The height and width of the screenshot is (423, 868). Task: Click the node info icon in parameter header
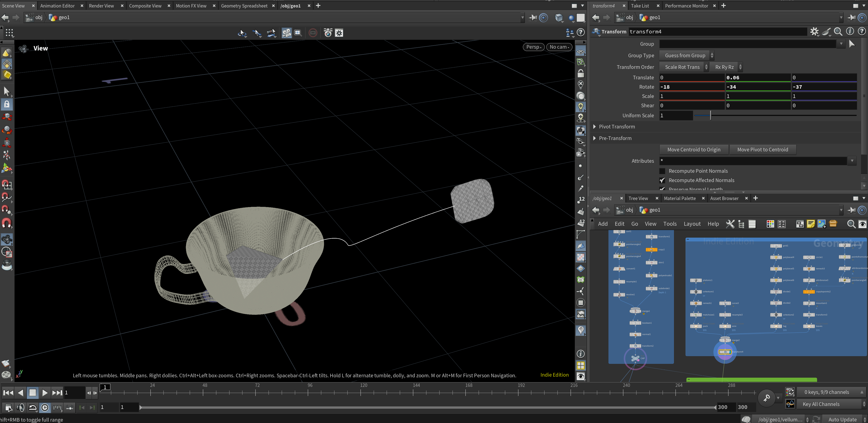[x=850, y=32]
